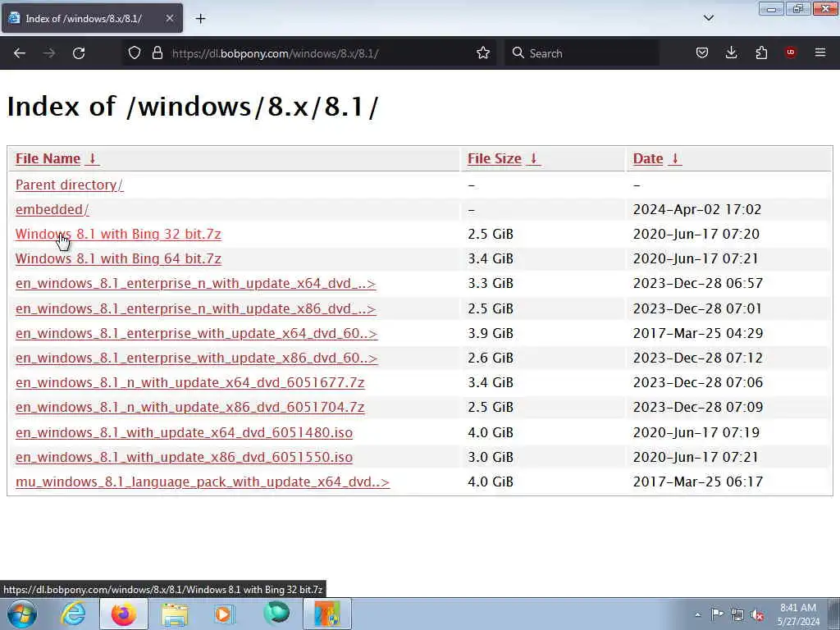840x630 pixels.
Task: Show site security lock information
Action: 157,53
